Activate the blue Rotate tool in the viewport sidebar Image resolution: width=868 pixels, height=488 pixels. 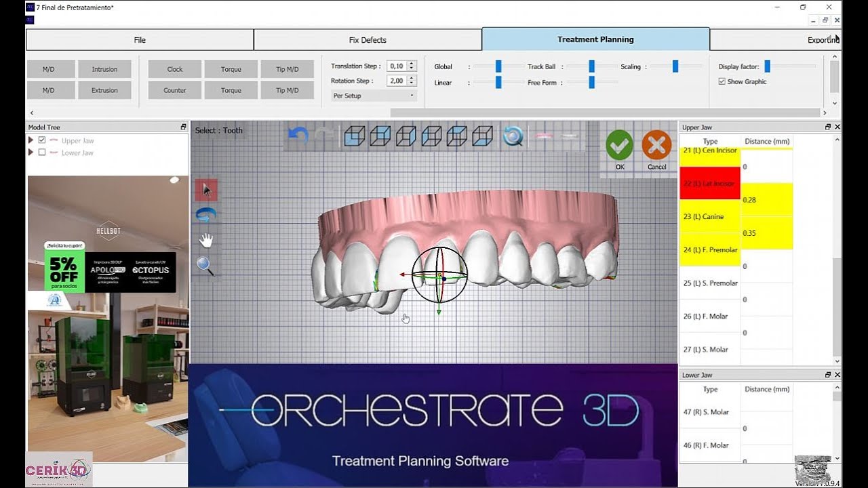click(206, 215)
